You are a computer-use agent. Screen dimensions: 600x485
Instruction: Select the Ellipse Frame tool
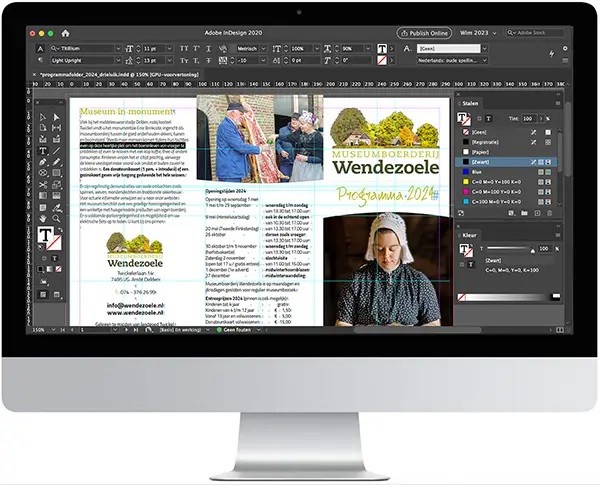tap(42, 173)
